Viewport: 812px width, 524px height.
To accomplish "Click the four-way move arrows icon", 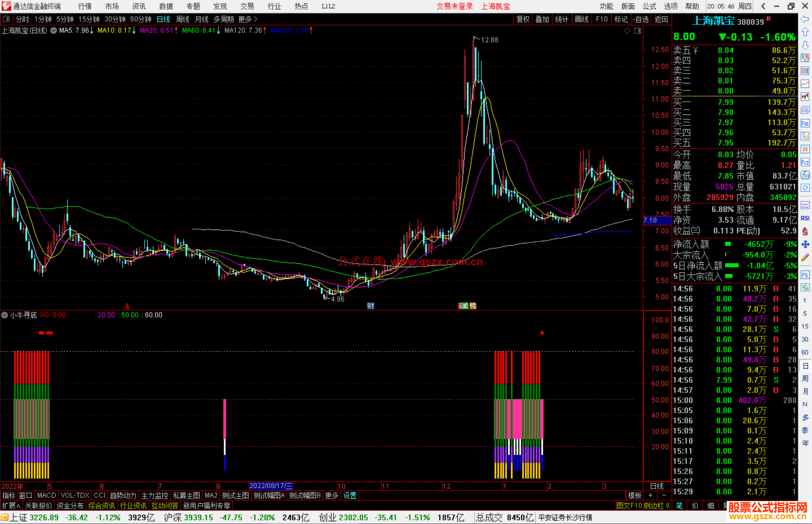I will pyautogui.click(x=805, y=245).
